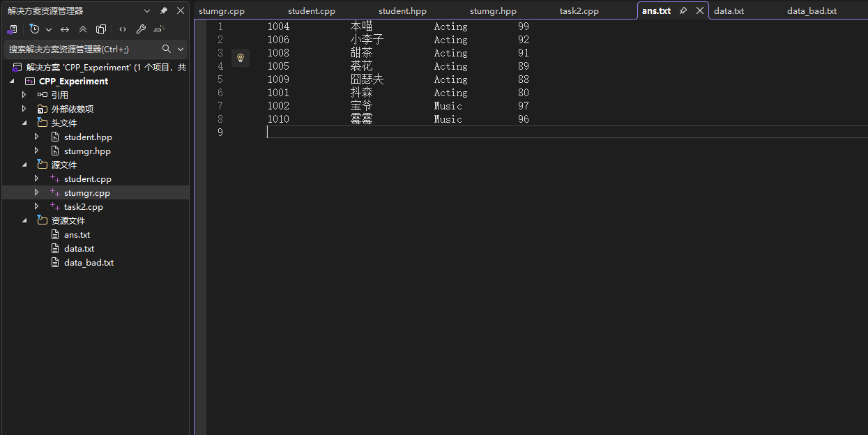This screenshot has height=435, width=868.
Task: Select the CPP_Experiment project
Action: (x=73, y=82)
